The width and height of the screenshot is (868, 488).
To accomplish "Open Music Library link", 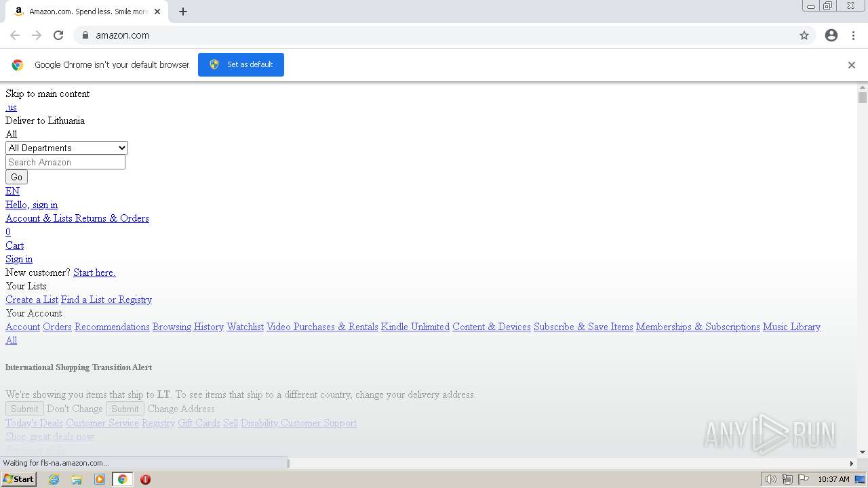I will click(x=791, y=327).
